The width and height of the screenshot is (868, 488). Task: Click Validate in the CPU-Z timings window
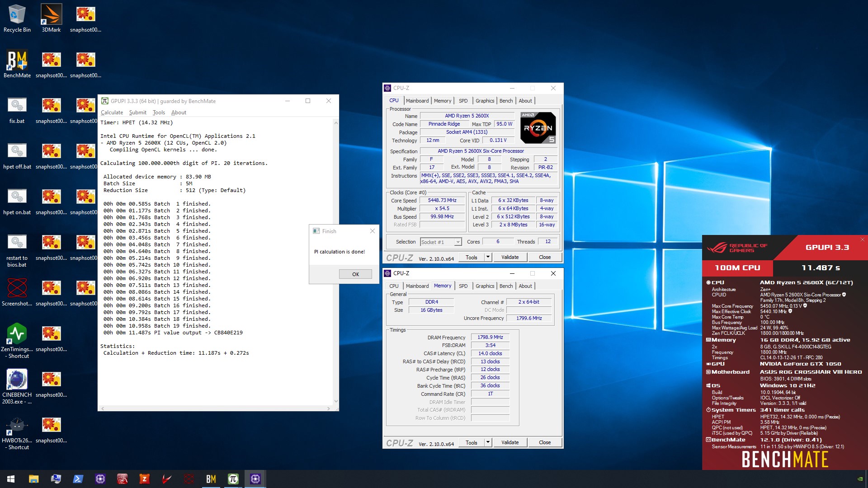(x=510, y=442)
